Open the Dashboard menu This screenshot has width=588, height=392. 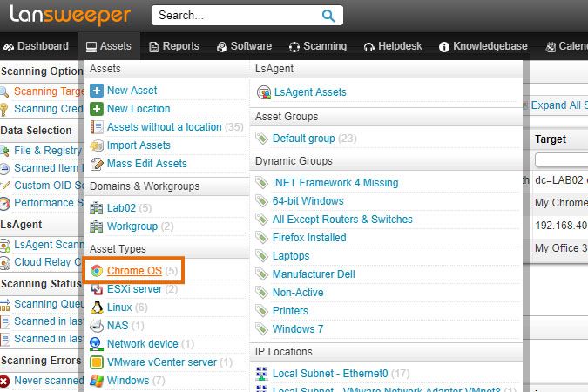tap(37, 46)
